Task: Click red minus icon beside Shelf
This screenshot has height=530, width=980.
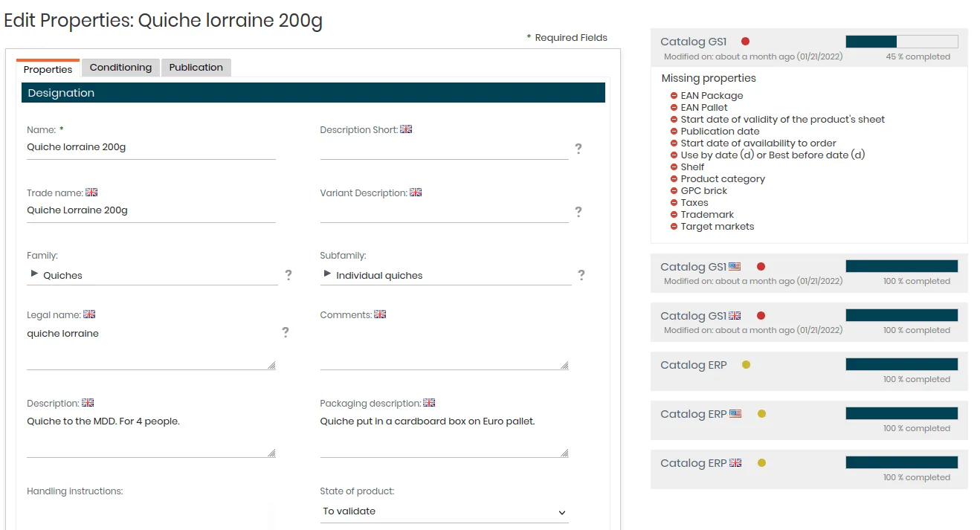Action: point(674,167)
